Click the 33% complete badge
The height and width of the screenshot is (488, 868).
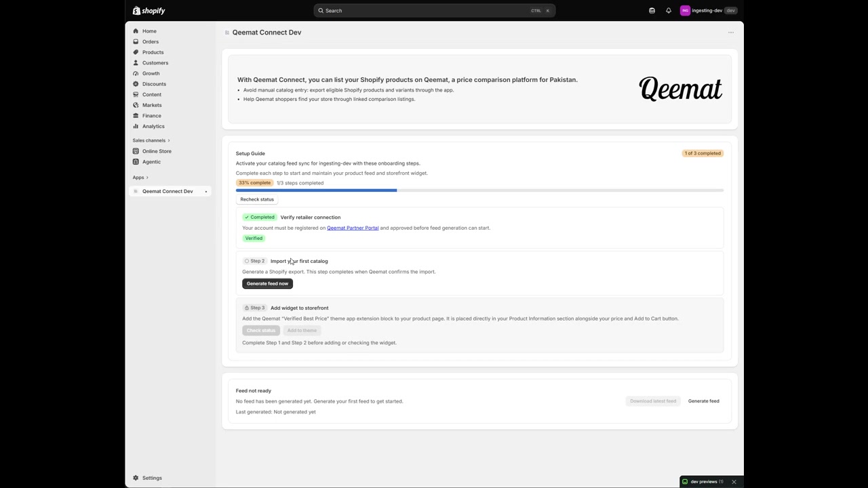[254, 183]
